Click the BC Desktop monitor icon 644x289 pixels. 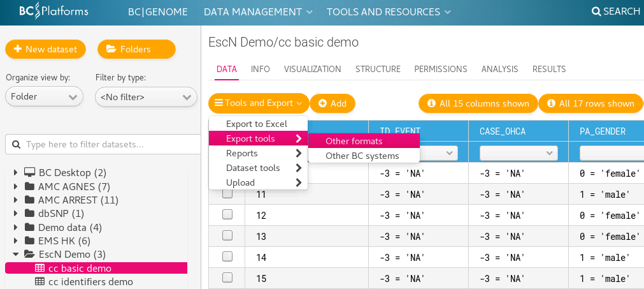29,173
